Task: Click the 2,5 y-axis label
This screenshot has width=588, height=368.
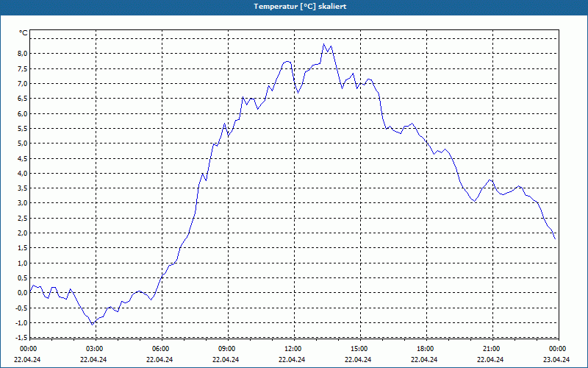Action: 23,218
